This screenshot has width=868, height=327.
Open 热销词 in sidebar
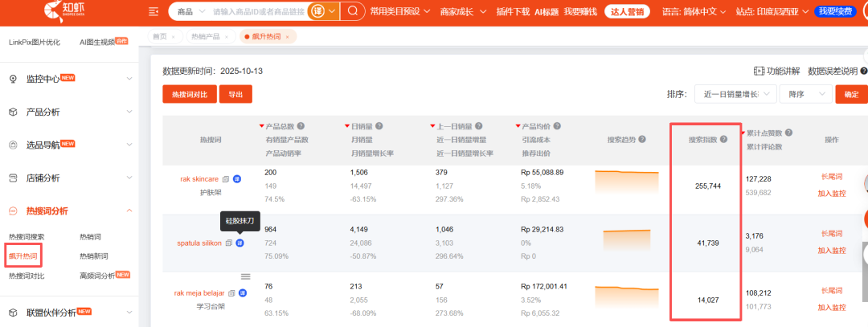point(90,237)
